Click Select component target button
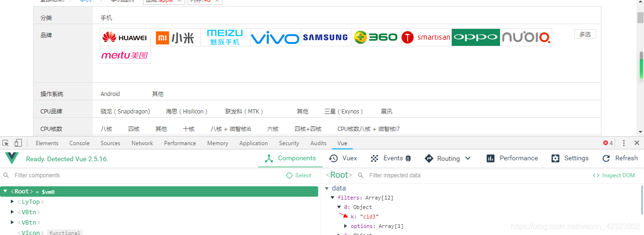The image size is (644, 235). (299, 175)
